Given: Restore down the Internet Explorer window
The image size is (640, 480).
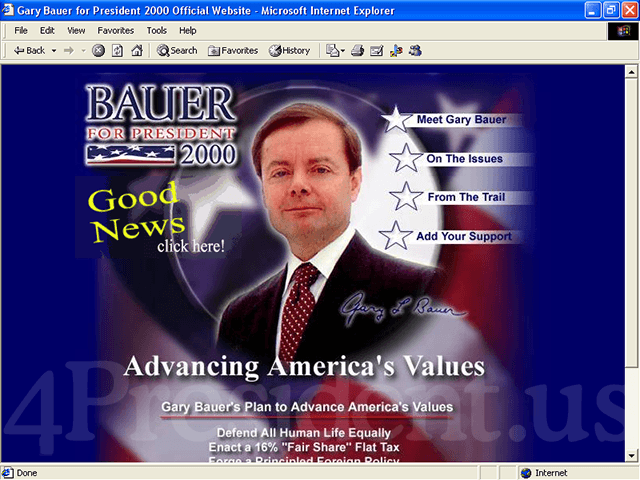Looking at the screenshot, I should coord(611,10).
